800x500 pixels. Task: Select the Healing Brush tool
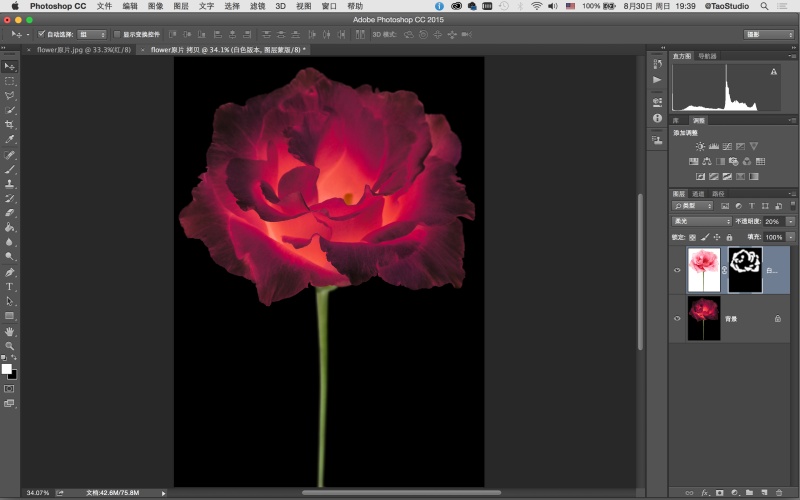(9, 155)
